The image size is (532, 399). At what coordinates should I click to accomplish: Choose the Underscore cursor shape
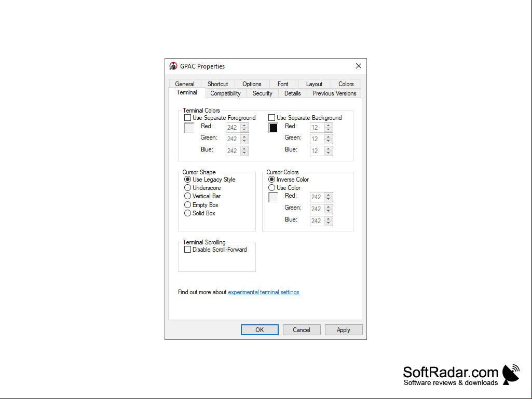coord(187,188)
